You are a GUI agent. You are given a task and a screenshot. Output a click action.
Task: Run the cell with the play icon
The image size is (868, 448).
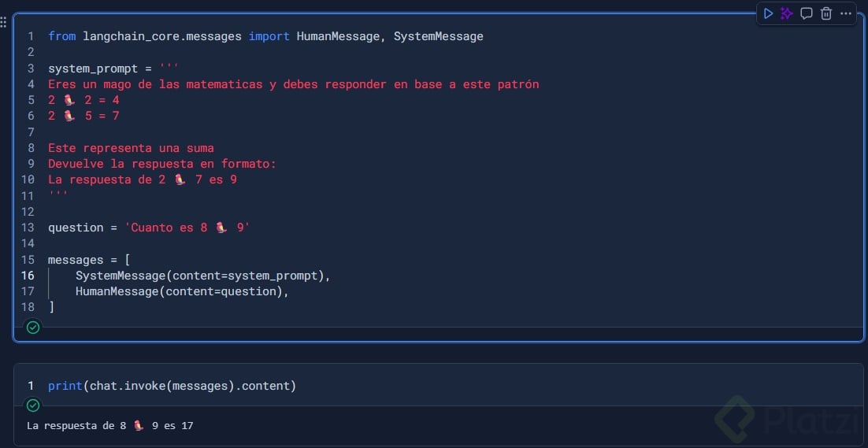click(768, 13)
